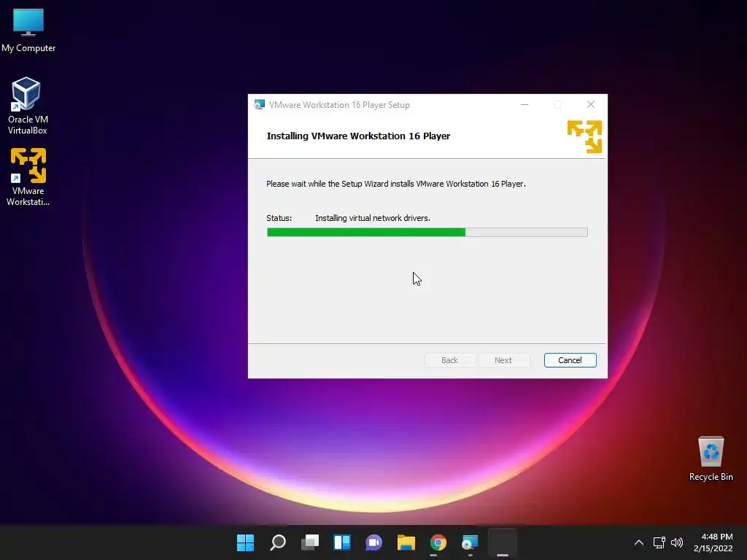Open the My Computer desktop icon
This screenshot has height=560, width=747.
pyautogui.click(x=28, y=31)
